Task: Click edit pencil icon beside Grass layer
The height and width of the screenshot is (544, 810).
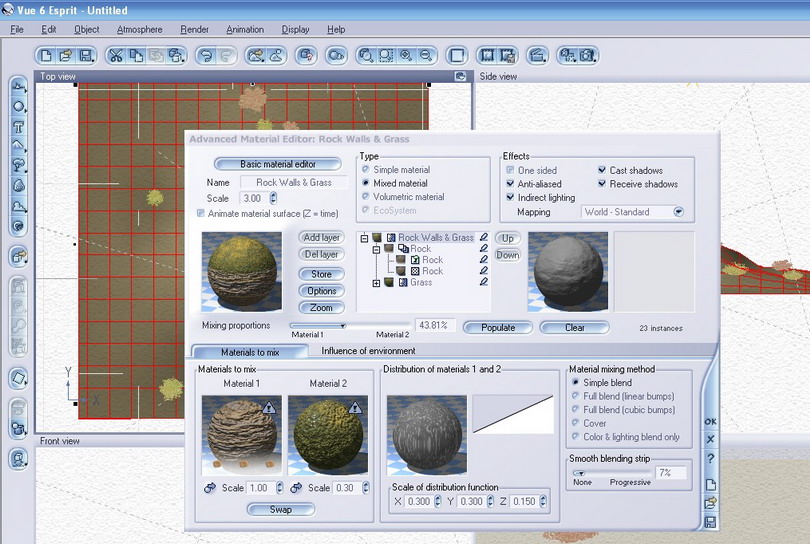Action: [484, 282]
